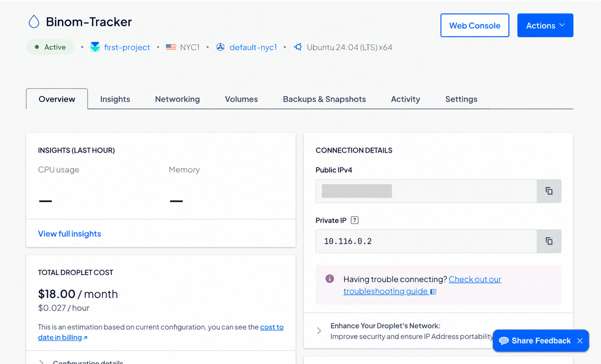Click View full insights link
Viewport: 601px width, 364px height.
[69, 233]
